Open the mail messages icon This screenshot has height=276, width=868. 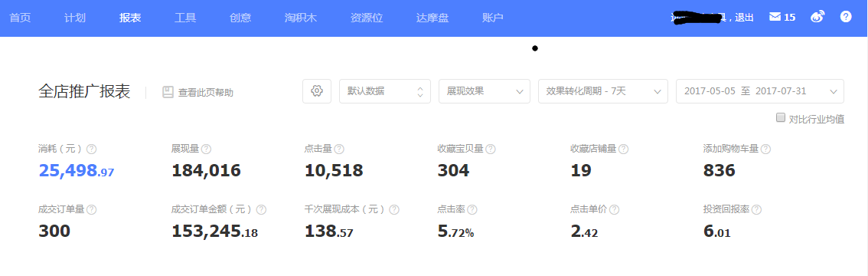[775, 17]
